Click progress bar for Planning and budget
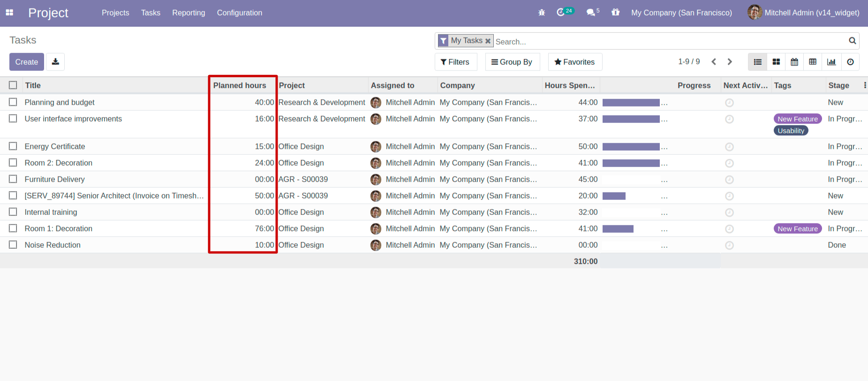Screen dimensions: 868x381 click(x=631, y=103)
